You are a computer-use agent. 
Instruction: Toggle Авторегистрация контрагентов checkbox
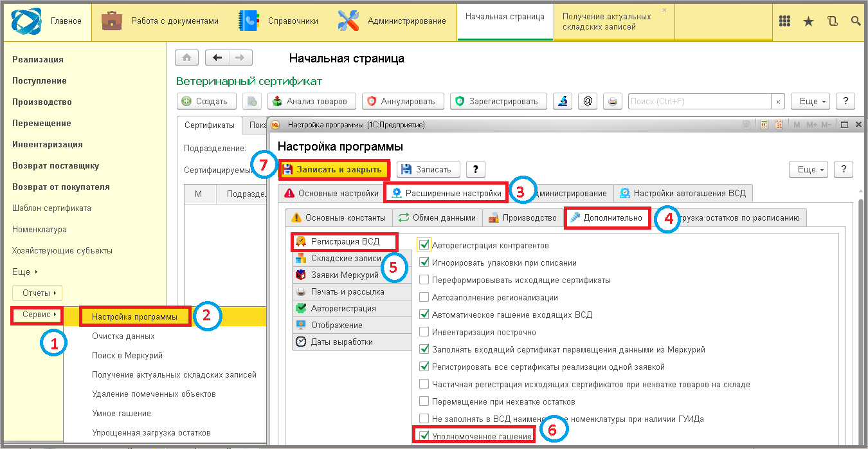(x=424, y=245)
